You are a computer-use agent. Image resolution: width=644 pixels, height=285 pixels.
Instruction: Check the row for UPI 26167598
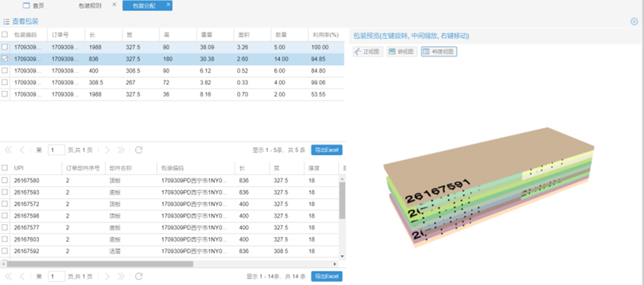pos(5,216)
